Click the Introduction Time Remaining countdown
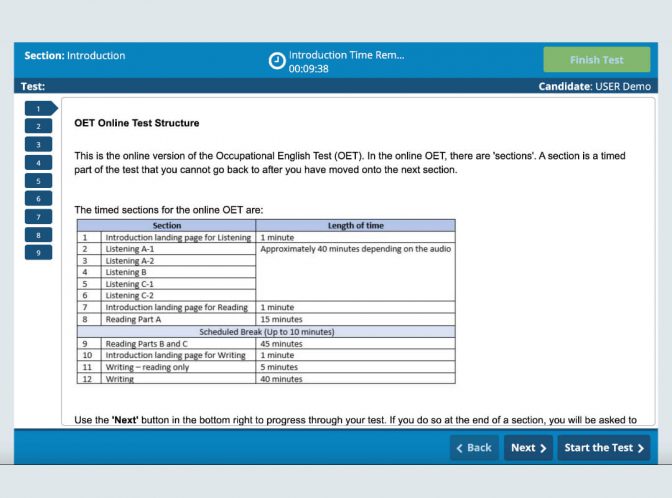Screen dimensions: 672x498 346,62
